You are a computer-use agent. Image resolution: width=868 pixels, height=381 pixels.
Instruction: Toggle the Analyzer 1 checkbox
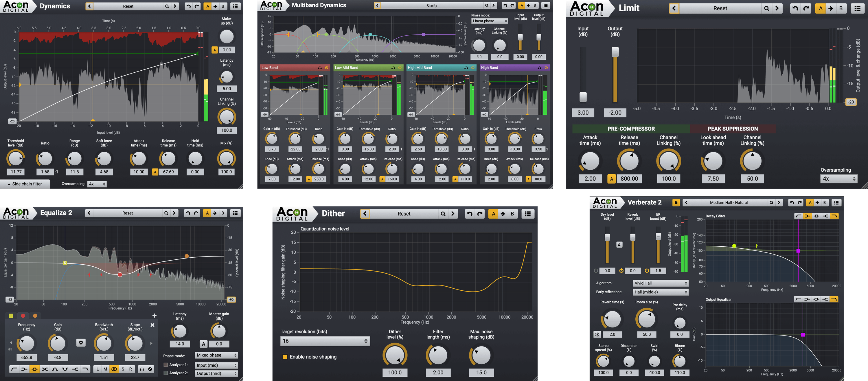click(166, 365)
